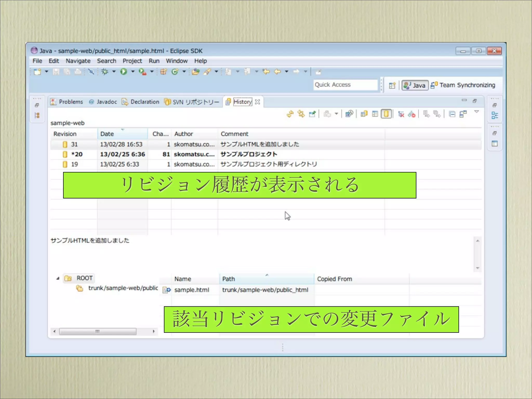Sort by the Author column header

195,134
